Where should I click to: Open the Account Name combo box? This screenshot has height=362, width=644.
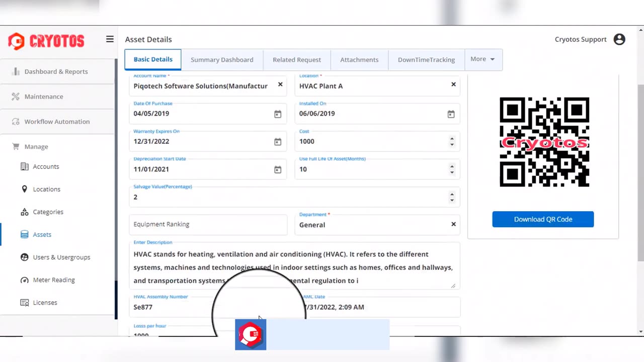(208, 85)
